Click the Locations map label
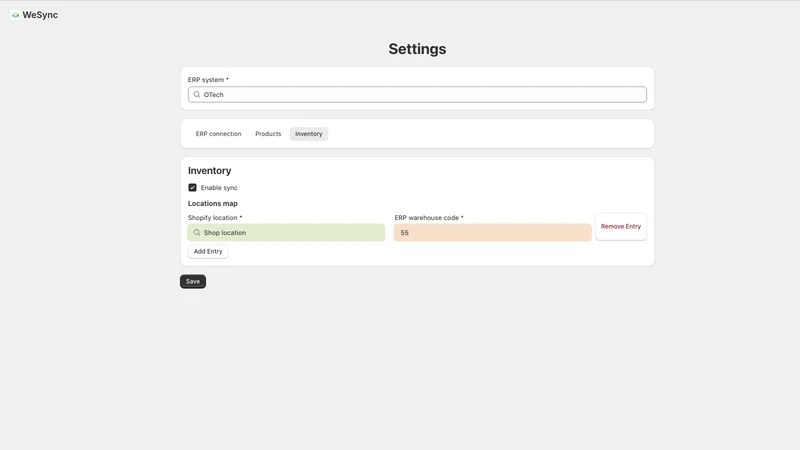The width and height of the screenshot is (800, 450). point(213,204)
